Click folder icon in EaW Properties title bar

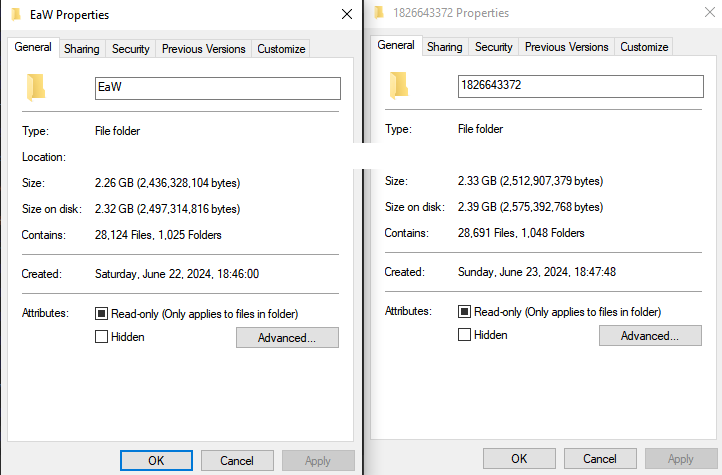pyautogui.click(x=16, y=14)
